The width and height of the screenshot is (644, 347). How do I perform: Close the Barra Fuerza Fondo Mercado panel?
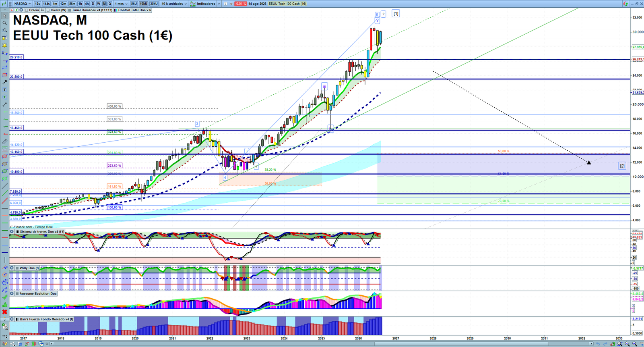12,319
